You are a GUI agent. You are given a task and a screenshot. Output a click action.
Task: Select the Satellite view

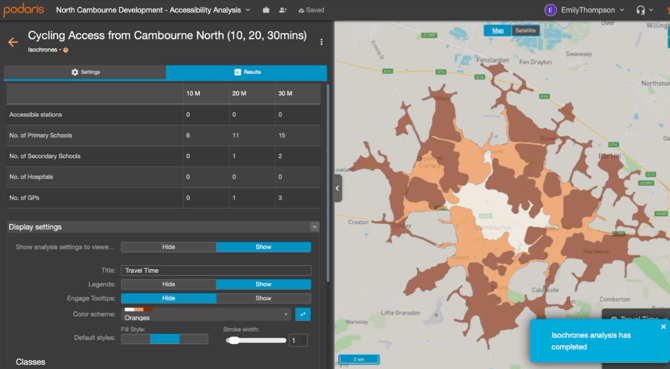[525, 30]
